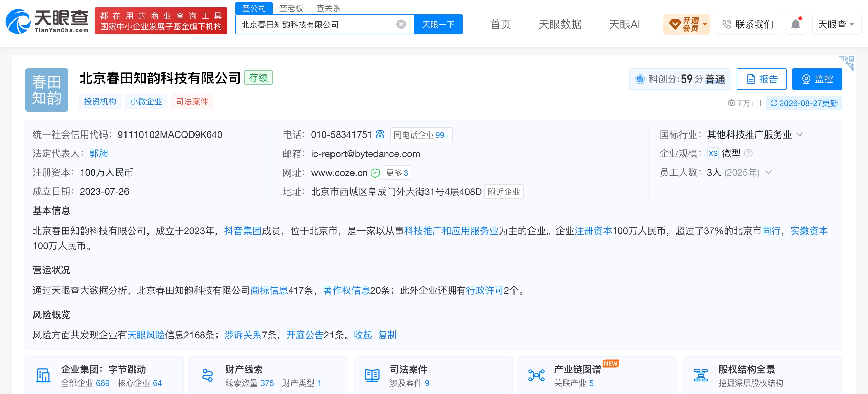This screenshot has width=868, height=394.
Task: Click the 存续 status badge
Action: (258, 78)
